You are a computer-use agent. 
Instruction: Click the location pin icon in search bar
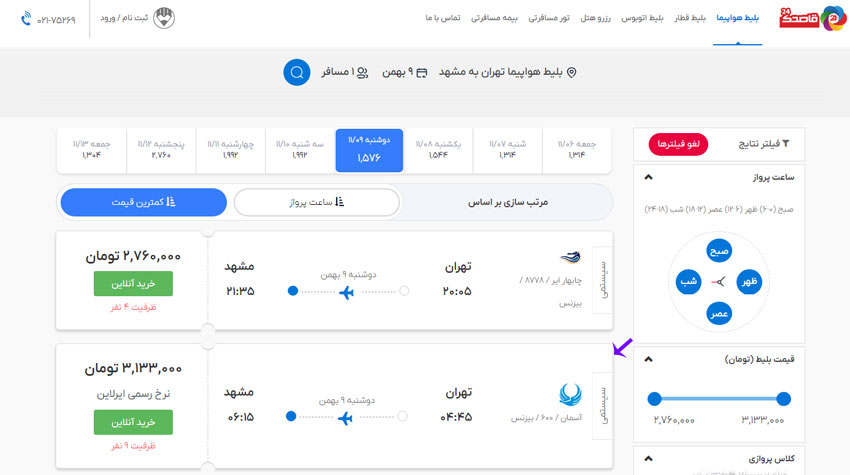point(571,72)
